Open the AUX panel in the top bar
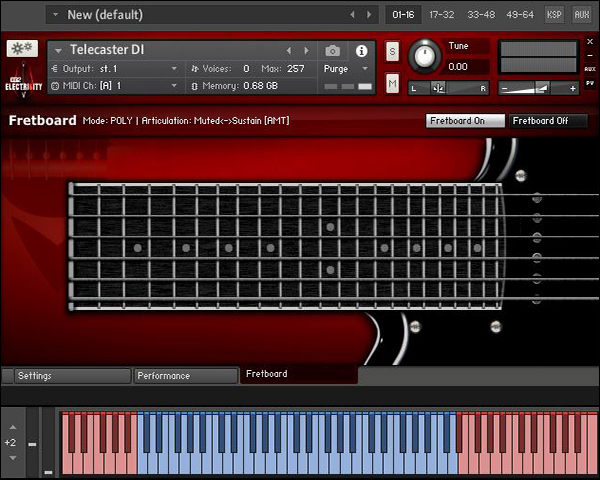This screenshot has width=600, height=480. click(x=582, y=15)
